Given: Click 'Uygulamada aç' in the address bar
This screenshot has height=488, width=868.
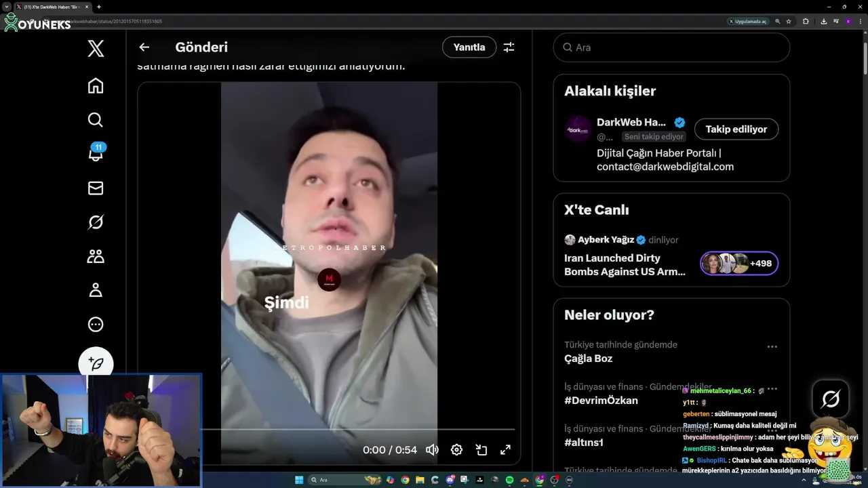Looking at the screenshot, I should pos(748,22).
